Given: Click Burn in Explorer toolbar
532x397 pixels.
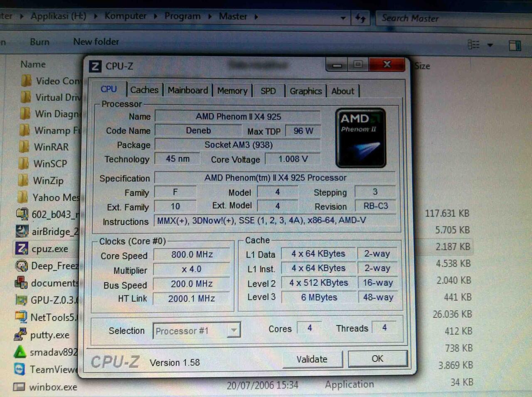Looking at the screenshot, I should (39, 42).
